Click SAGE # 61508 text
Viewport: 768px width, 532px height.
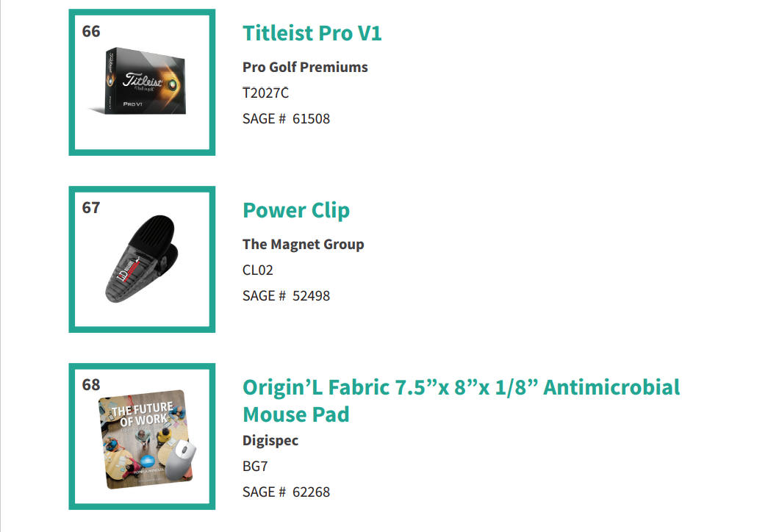(286, 118)
